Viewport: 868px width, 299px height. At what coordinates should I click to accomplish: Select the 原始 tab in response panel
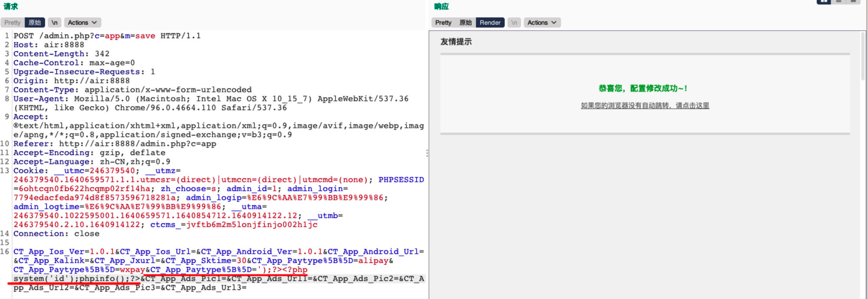[x=465, y=23]
